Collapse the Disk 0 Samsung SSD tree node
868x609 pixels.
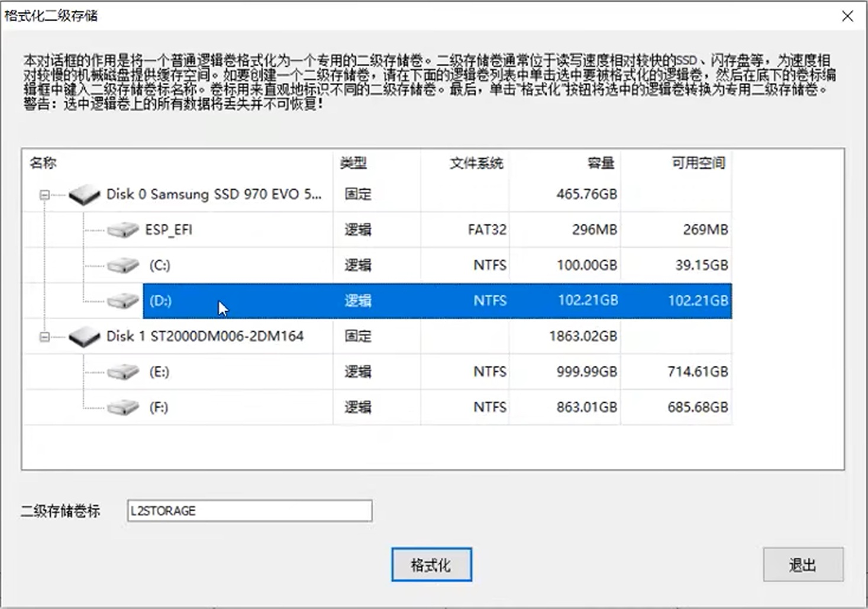pyautogui.click(x=44, y=195)
